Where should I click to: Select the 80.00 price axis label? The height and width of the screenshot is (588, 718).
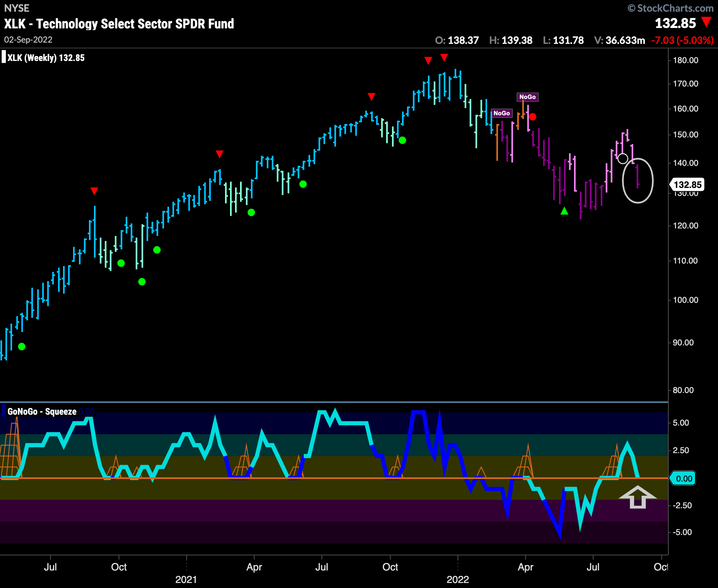[683, 390]
